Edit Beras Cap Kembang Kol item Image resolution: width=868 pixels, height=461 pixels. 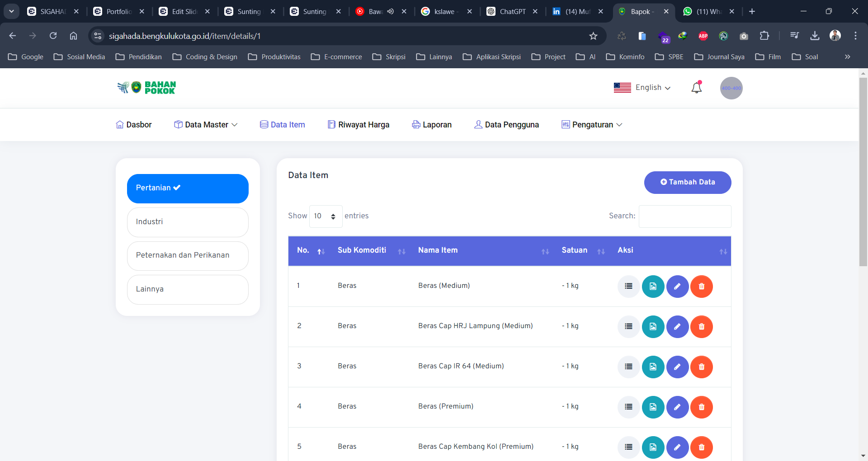click(677, 447)
